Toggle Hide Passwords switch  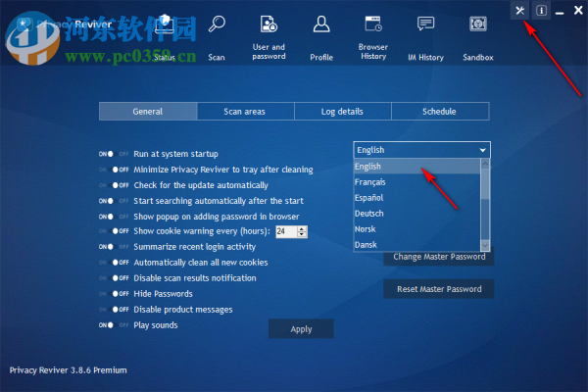coord(114,294)
